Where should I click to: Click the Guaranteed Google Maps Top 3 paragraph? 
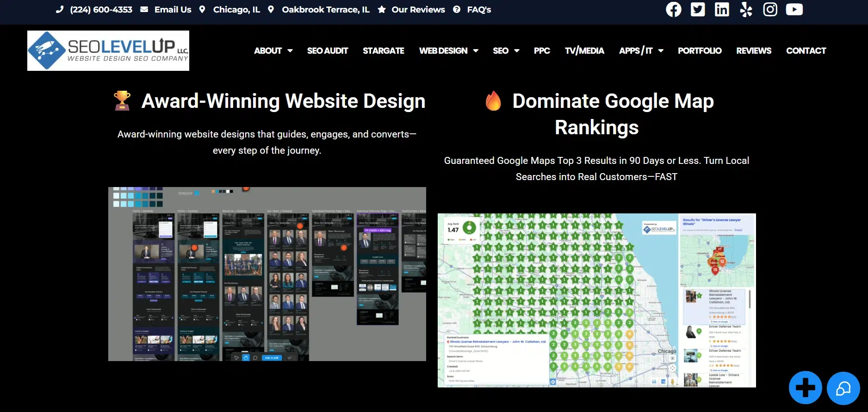tap(596, 169)
